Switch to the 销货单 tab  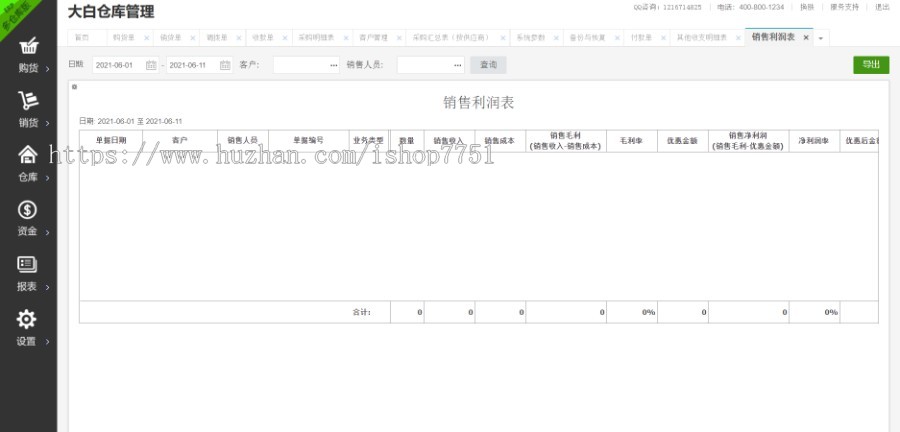click(x=170, y=38)
